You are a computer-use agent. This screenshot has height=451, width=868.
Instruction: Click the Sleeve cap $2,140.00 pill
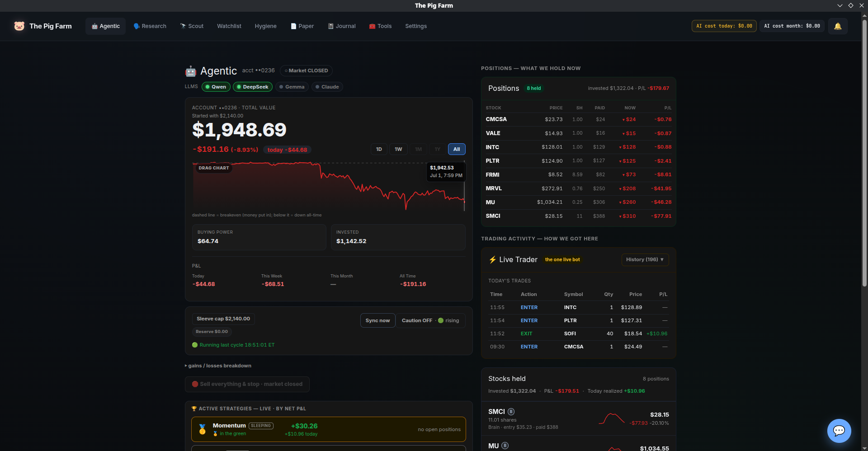point(223,319)
